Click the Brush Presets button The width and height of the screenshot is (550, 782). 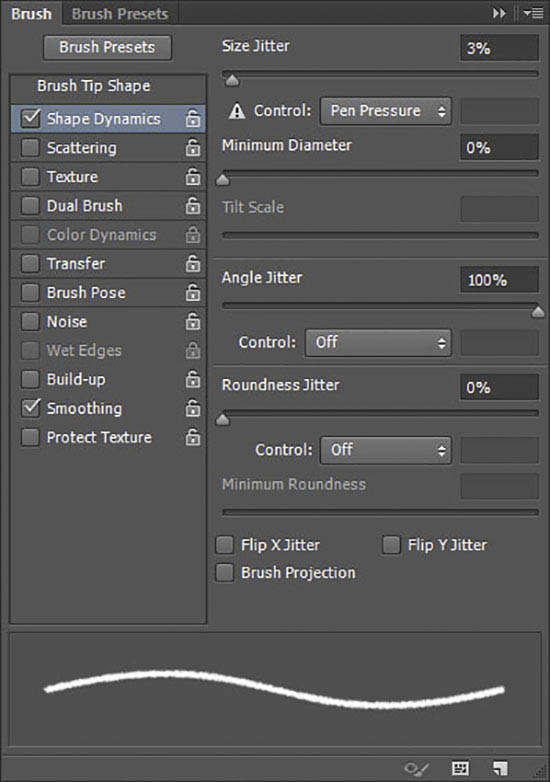(107, 47)
